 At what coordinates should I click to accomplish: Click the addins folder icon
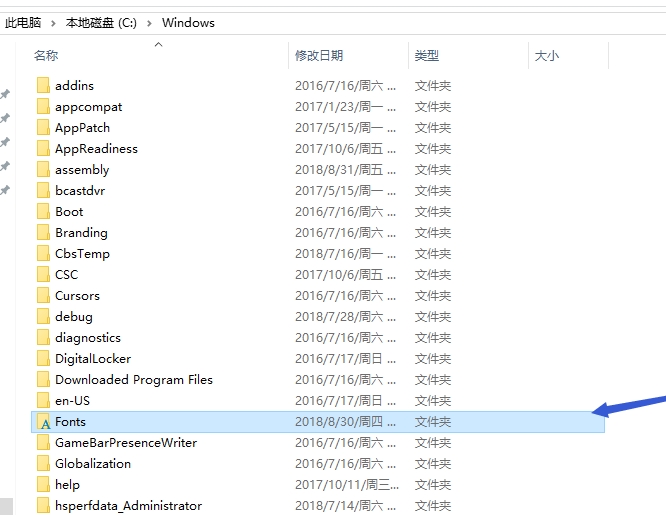pyautogui.click(x=43, y=85)
